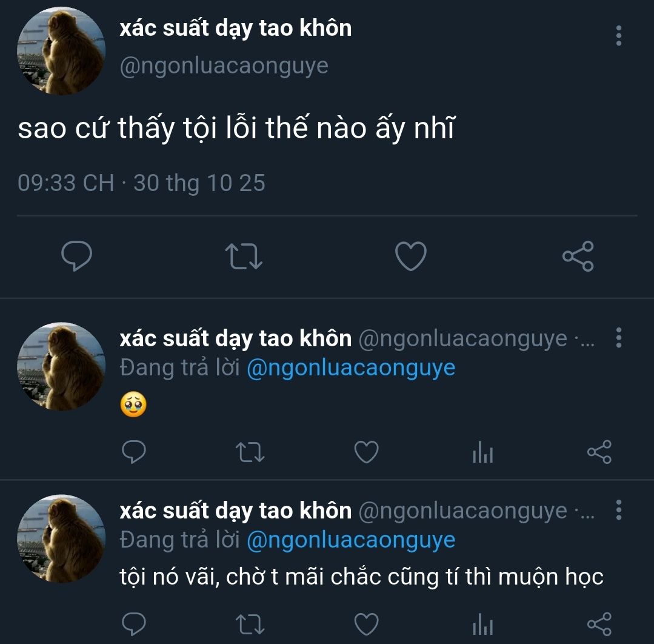Open more options on emoji reply

click(618, 338)
